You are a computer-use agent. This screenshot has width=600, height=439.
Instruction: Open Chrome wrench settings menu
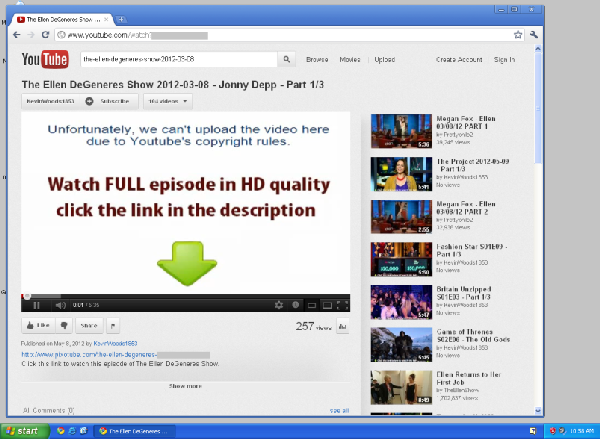(x=534, y=35)
